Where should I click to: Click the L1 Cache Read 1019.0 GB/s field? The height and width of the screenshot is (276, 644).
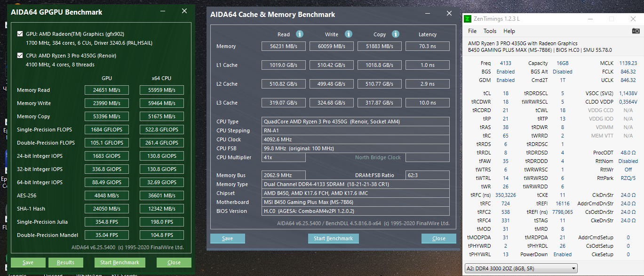(284, 65)
